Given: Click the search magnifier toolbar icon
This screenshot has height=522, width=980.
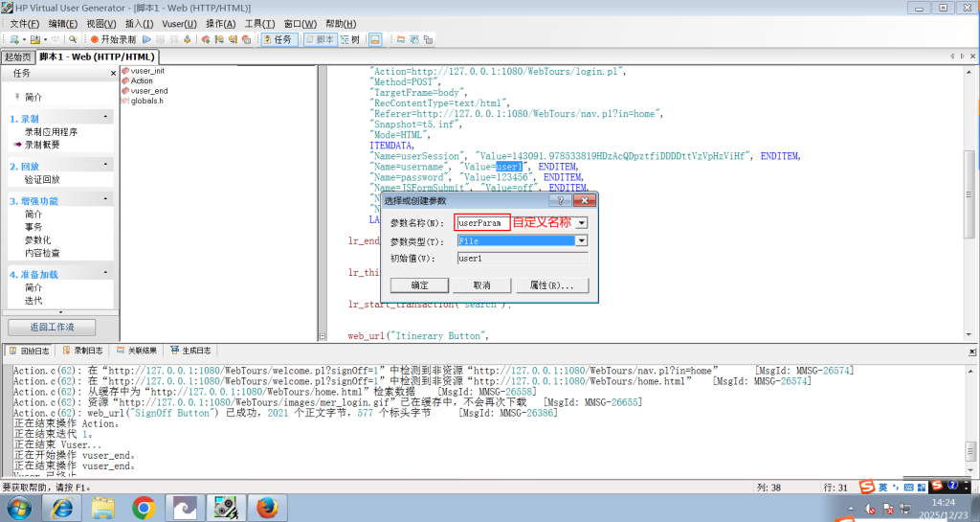Looking at the screenshot, I should (73, 39).
